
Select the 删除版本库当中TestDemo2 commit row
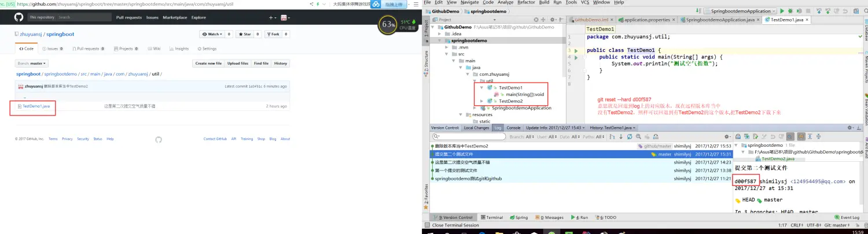pos(582,146)
